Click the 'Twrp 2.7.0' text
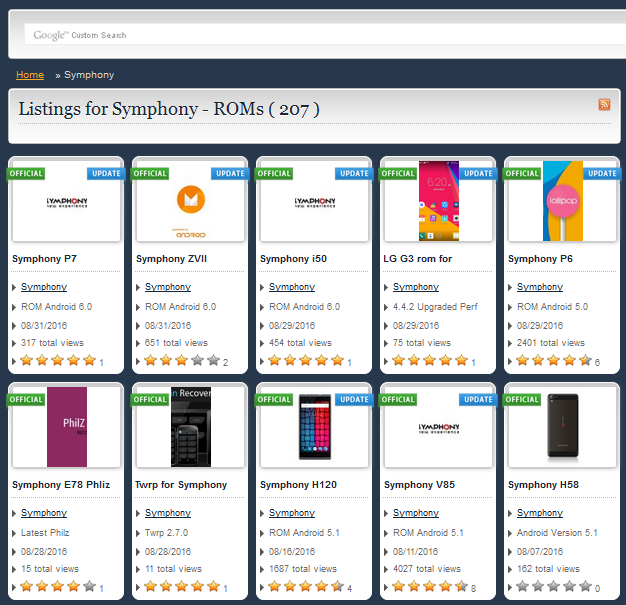Image resolution: width=626 pixels, height=605 pixels. click(166, 533)
